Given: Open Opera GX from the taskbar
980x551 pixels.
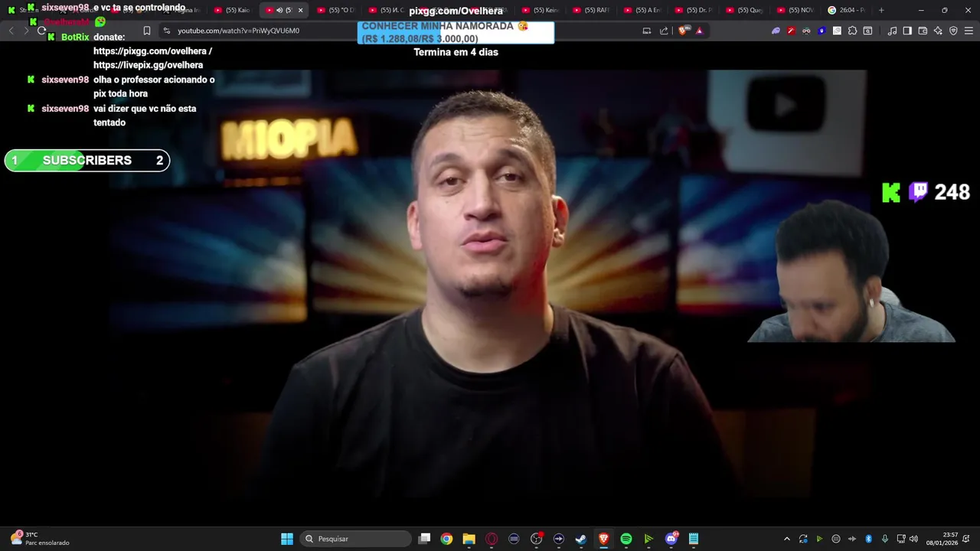Looking at the screenshot, I should coord(492,539).
